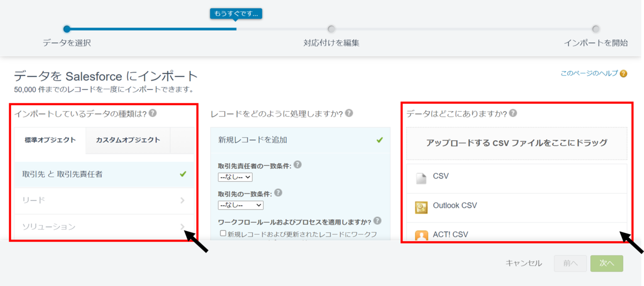644x286 pixels.
Task: Click データを Salesforce にインポート heading
Action: [106, 76]
